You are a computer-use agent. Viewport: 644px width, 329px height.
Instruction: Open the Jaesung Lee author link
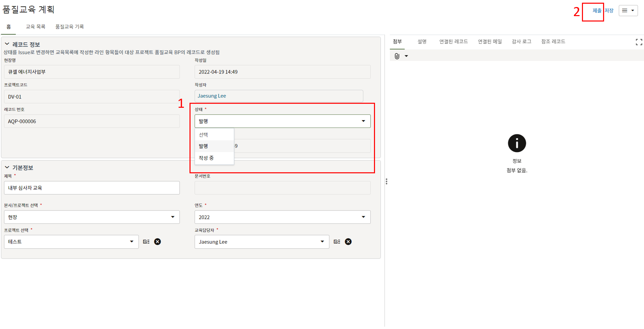[x=212, y=96]
